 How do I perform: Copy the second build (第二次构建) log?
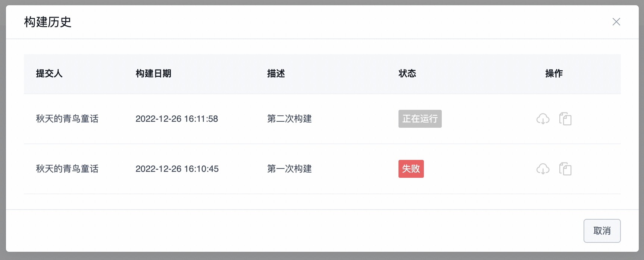click(565, 119)
